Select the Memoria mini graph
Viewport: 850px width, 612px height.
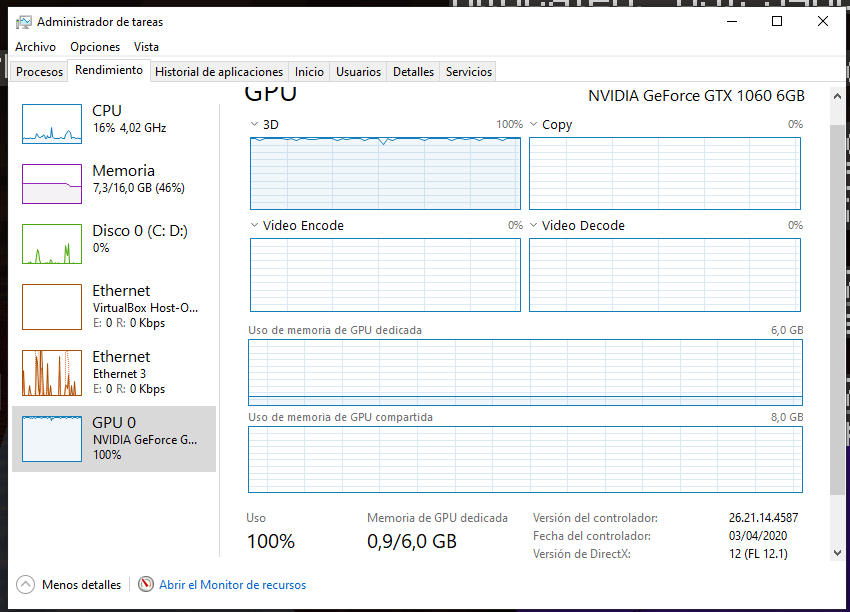52,184
